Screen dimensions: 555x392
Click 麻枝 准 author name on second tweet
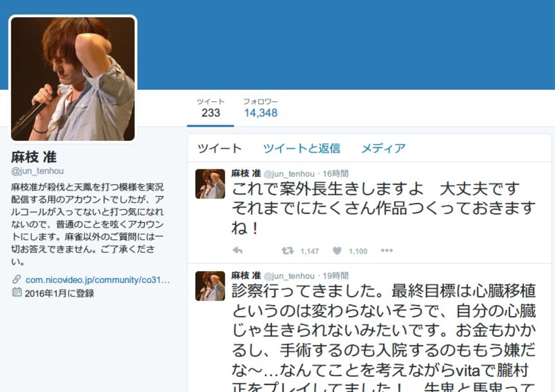tap(246, 276)
